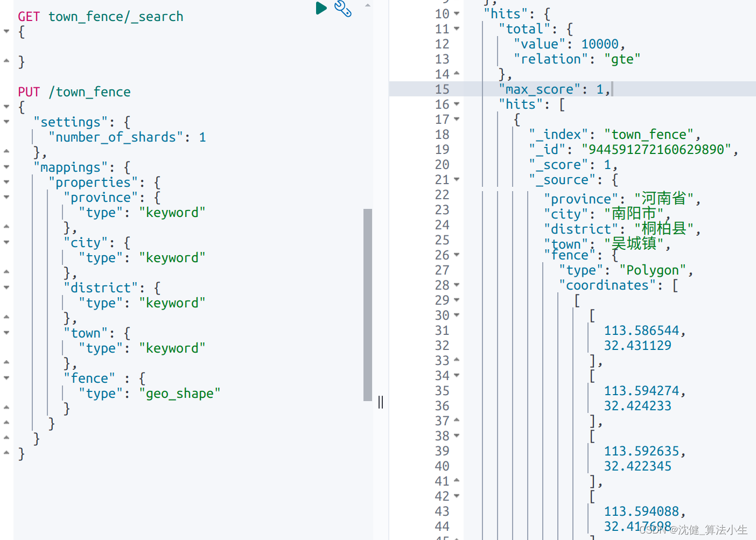Fold the "town" mapping block

pyautogui.click(x=6, y=333)
